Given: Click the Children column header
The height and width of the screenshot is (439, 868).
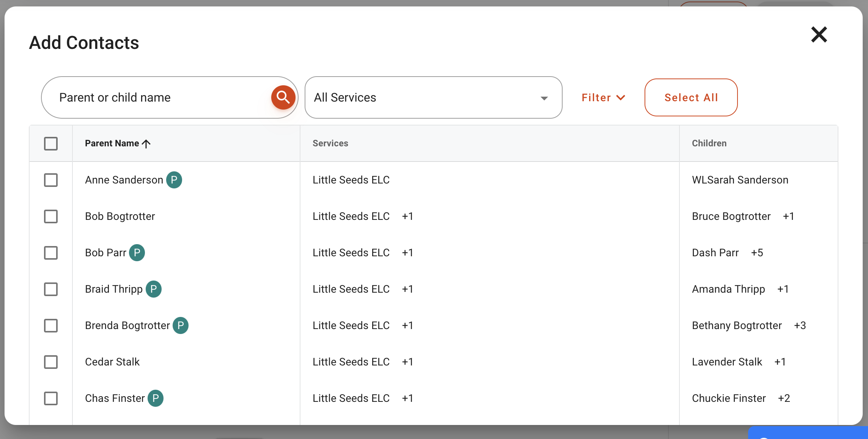Looking at the screenshot, I should [709, 143].
